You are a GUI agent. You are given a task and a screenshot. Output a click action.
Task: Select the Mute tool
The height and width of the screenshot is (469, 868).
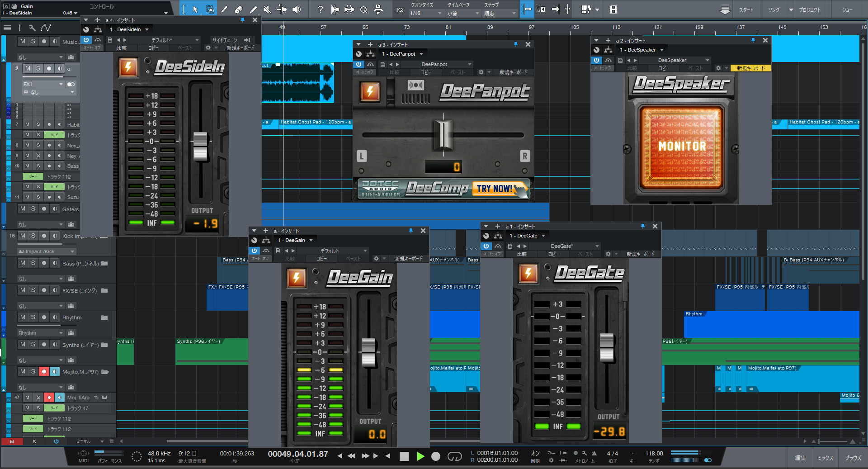(267, 9)
